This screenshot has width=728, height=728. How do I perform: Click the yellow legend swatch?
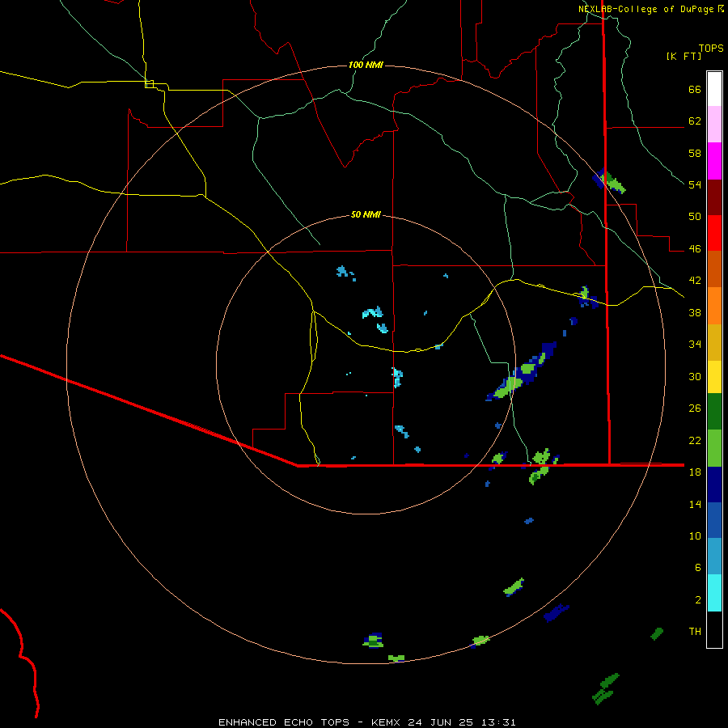pos(714,377)
